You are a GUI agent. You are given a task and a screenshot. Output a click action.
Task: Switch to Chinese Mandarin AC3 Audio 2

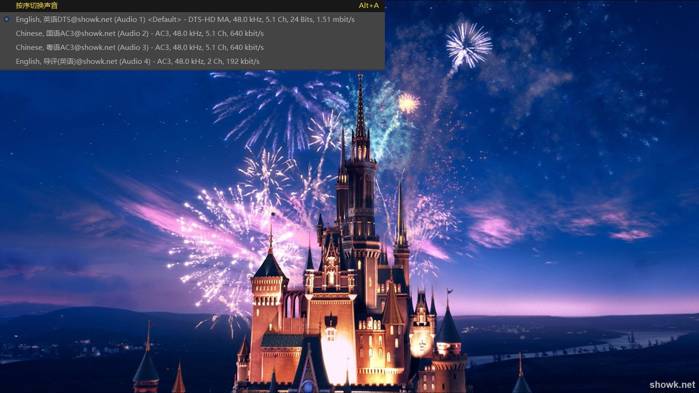tap(192, 33)
